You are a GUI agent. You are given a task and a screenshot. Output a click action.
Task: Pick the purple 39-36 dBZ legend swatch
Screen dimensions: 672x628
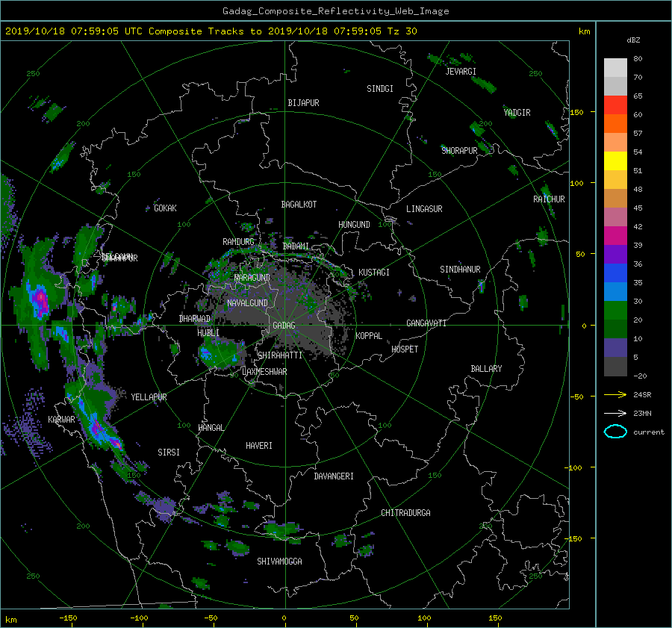click(615, 255)
